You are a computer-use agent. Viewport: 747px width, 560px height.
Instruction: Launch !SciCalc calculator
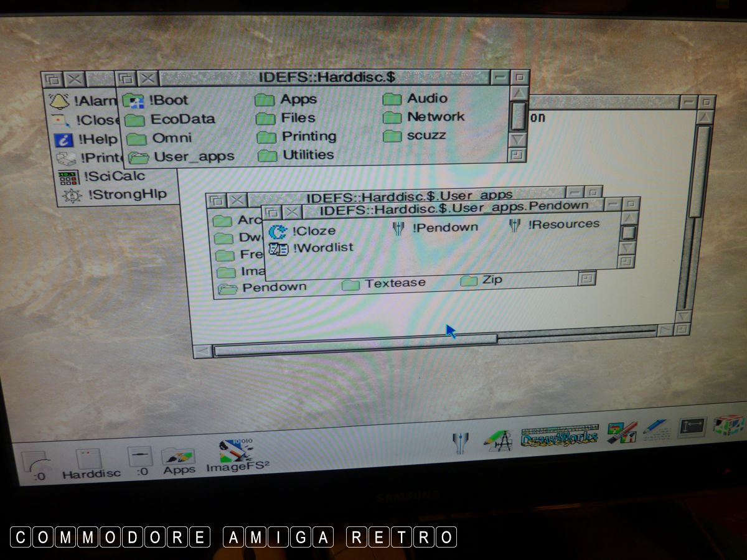pos(68,177)
